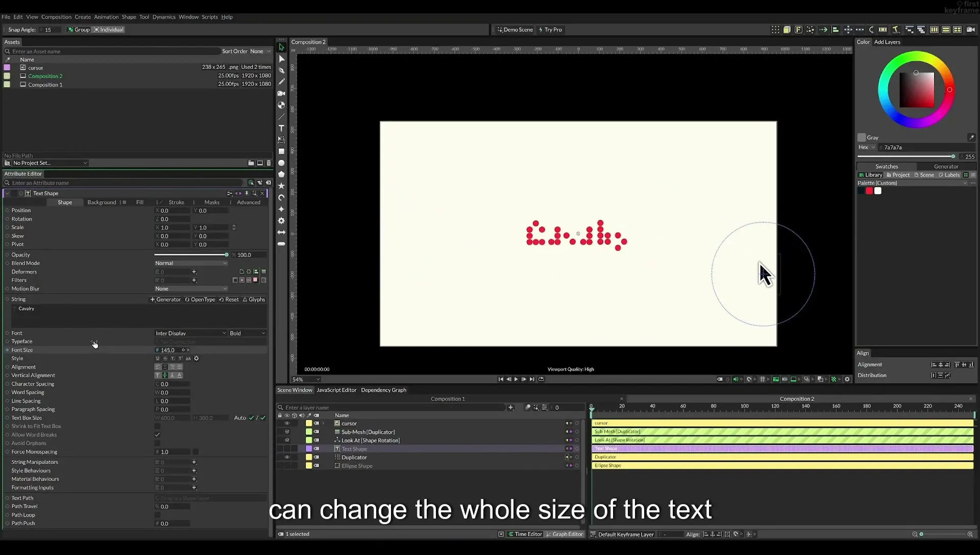Select the Ellipse shape tool
The image size is (980, 555).
[281, 163]
